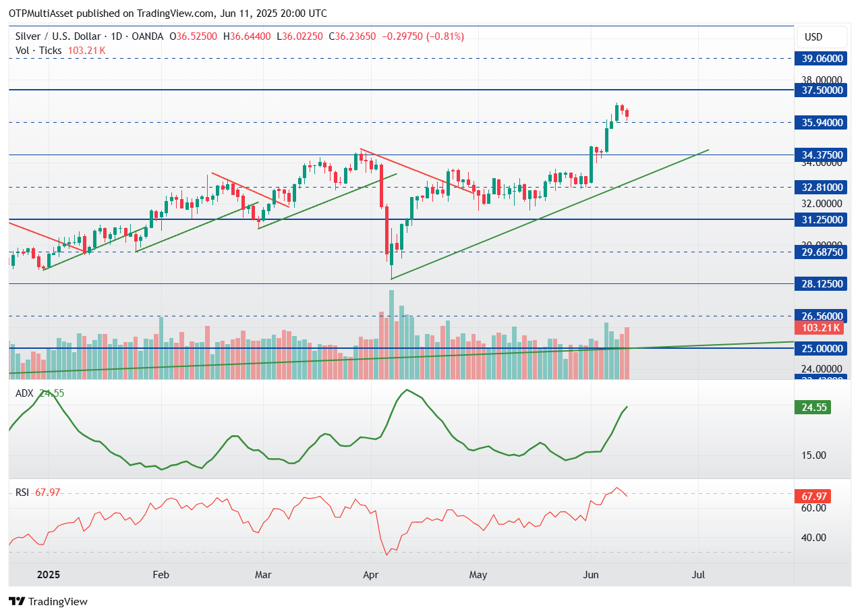Click the OANDA source label
The image size is (860, 616).
[148, 36]
